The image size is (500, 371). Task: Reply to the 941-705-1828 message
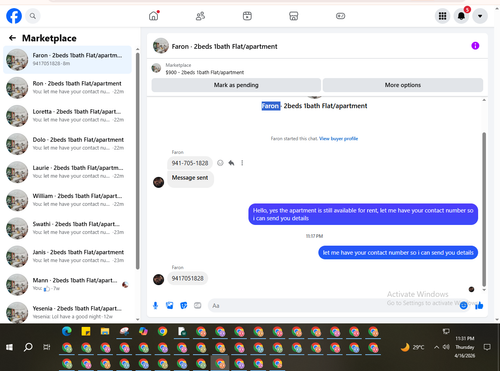(231, 163)
